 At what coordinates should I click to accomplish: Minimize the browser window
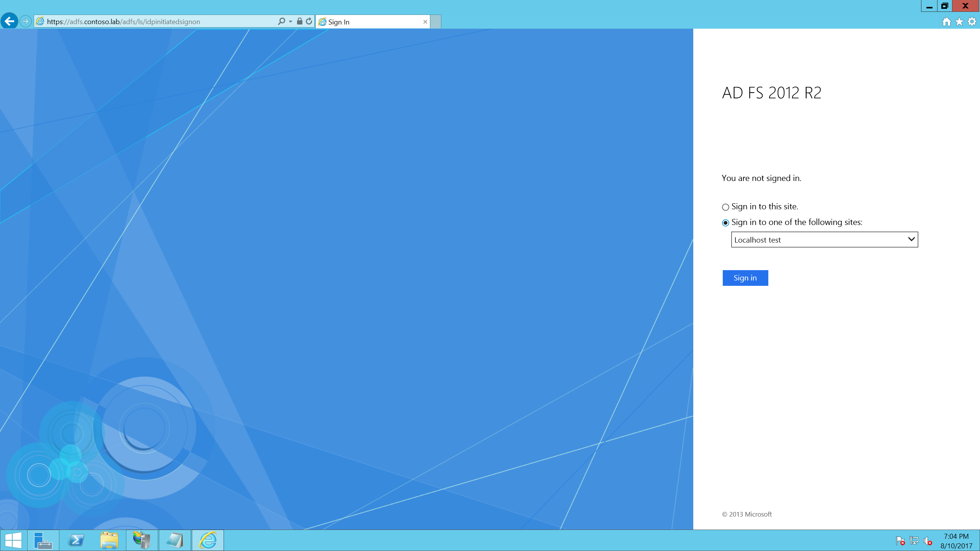pyautogui.click(x=929, y=6)
